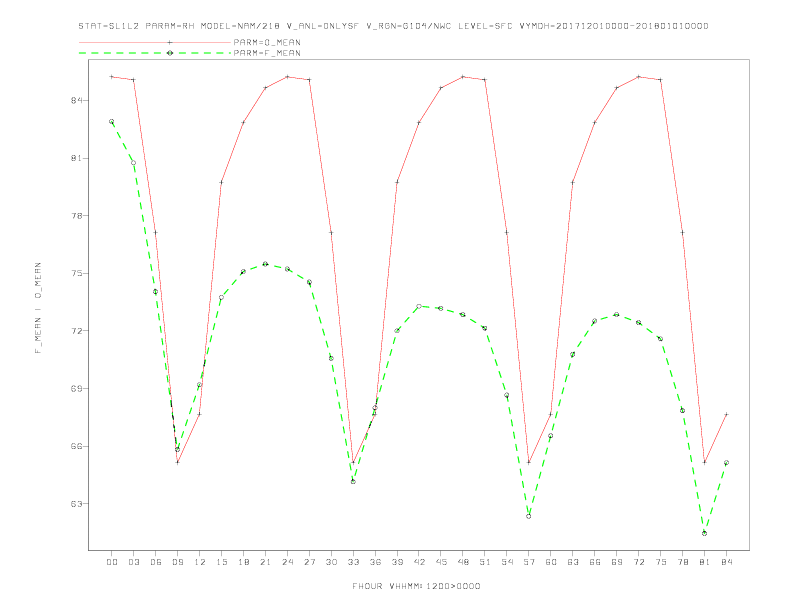The image size is (792, 612).
Task: Click y-axis tick value 81
Action: click(77, 159)
